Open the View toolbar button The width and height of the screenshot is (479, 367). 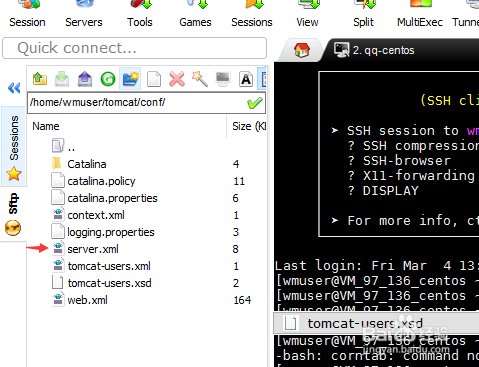[307, 15]
